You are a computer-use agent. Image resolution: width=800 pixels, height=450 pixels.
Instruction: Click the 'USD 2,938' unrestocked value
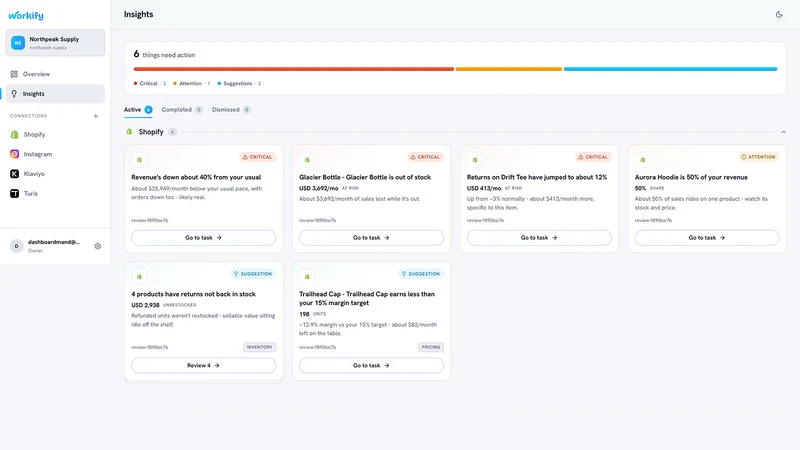click(x=145, y=305)
